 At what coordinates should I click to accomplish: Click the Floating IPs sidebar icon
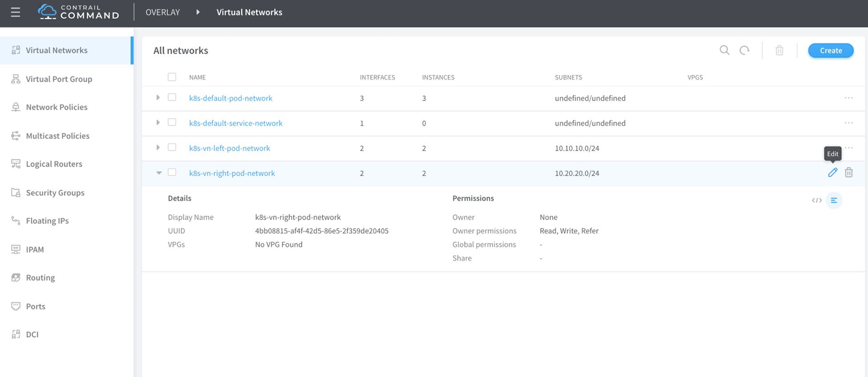point(16,220)
